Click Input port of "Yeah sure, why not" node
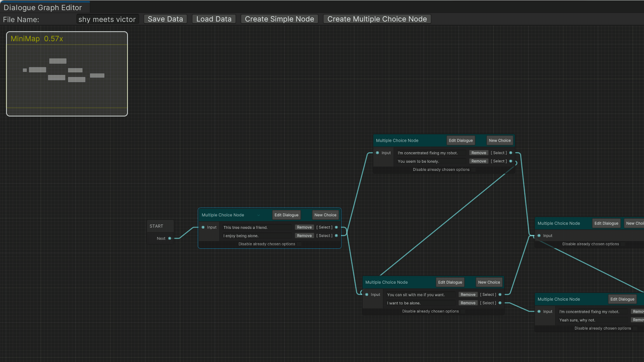644x362 pixels. click(539, 312)
